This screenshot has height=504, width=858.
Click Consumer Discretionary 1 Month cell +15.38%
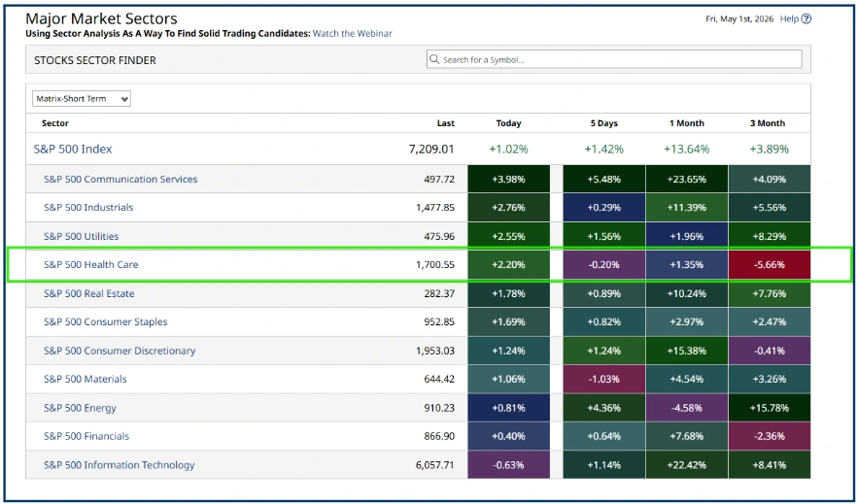click(x=687, y=351)
